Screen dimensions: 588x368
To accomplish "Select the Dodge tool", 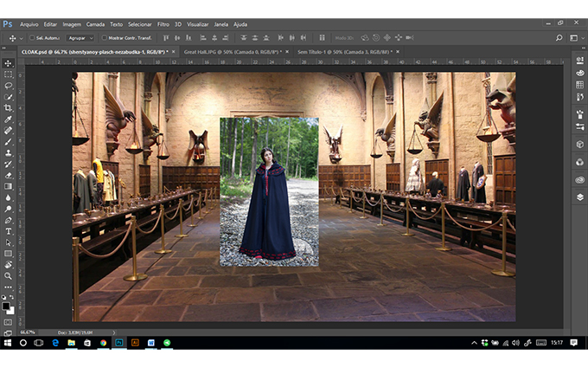I will pos(8,209).
